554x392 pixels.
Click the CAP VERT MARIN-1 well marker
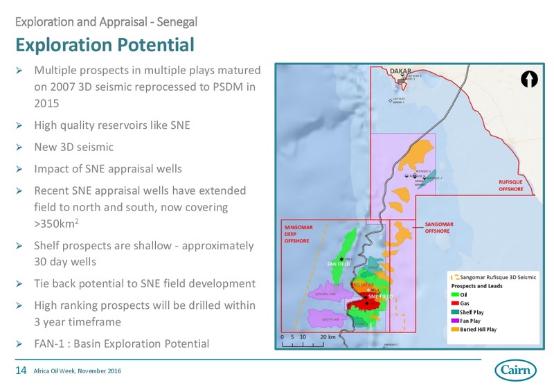click(x=390, y=100)
